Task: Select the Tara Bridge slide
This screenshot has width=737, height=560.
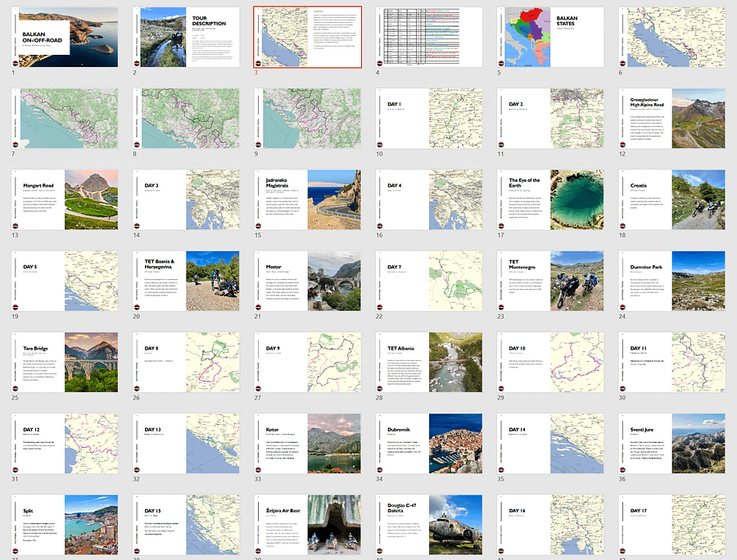Action: (65, 362)
